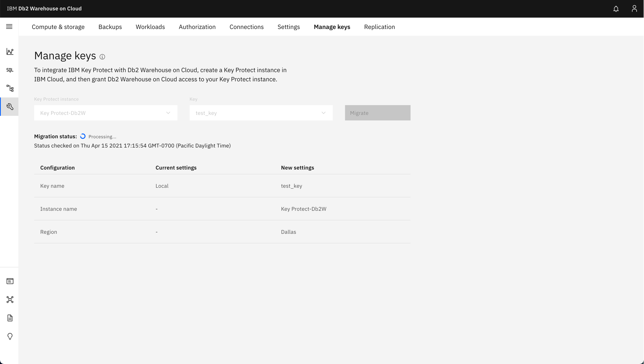Screen dimensions: 644x364
Task: Switch to the Workloads tab
Action: [150, 27]
